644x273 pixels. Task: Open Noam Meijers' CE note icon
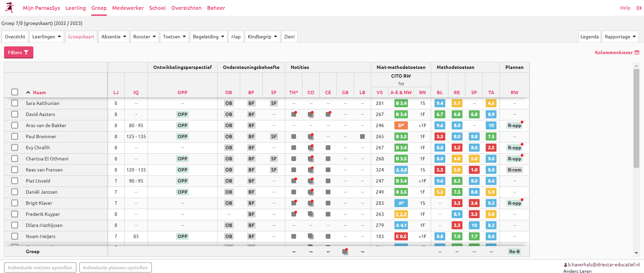328,236
